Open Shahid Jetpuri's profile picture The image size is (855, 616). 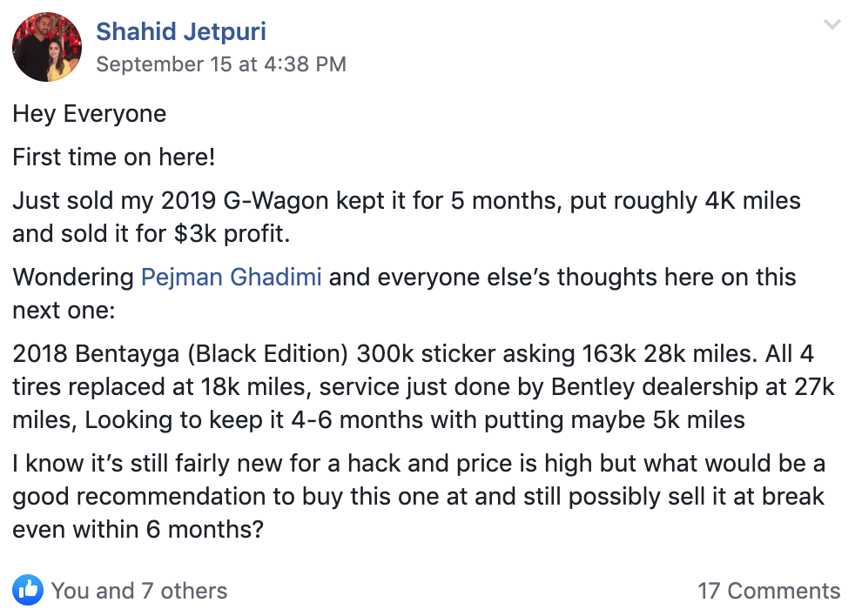tap(47, 47)
